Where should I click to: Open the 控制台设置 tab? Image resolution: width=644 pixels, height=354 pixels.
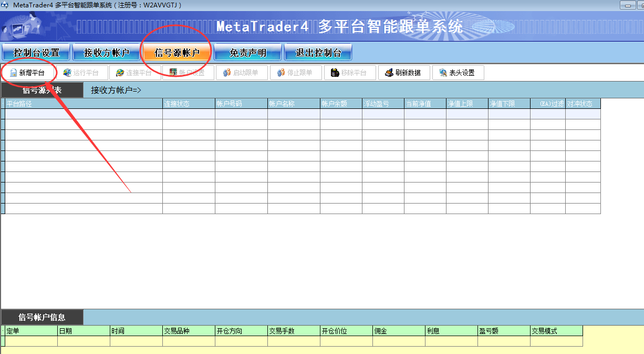click(36, 53)
